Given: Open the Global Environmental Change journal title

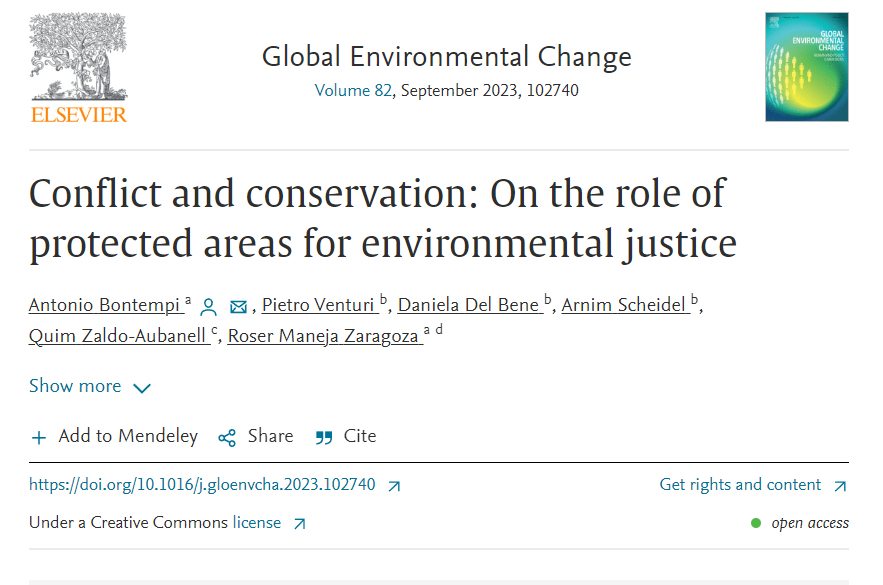Looking at the screenshot, I should point(446,56).
